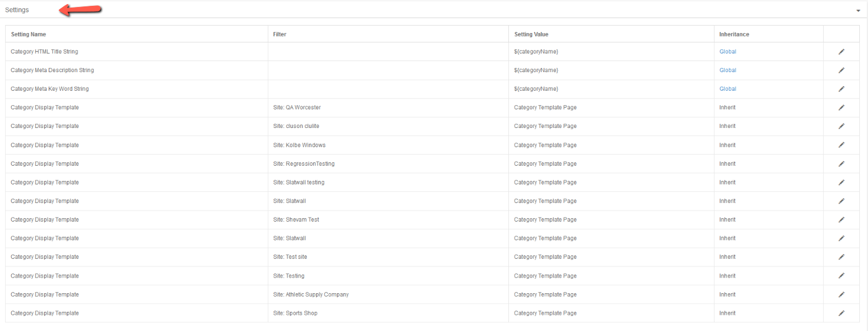The height and width of the screenshot is (331, 868).
Task: Click the Inheritance column header
Action: click(734, 34)
